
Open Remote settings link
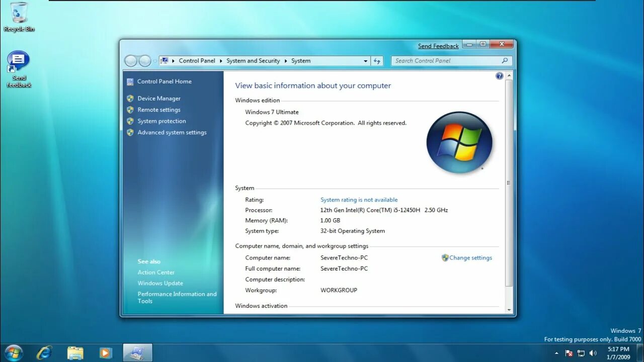tap(159, 110)
